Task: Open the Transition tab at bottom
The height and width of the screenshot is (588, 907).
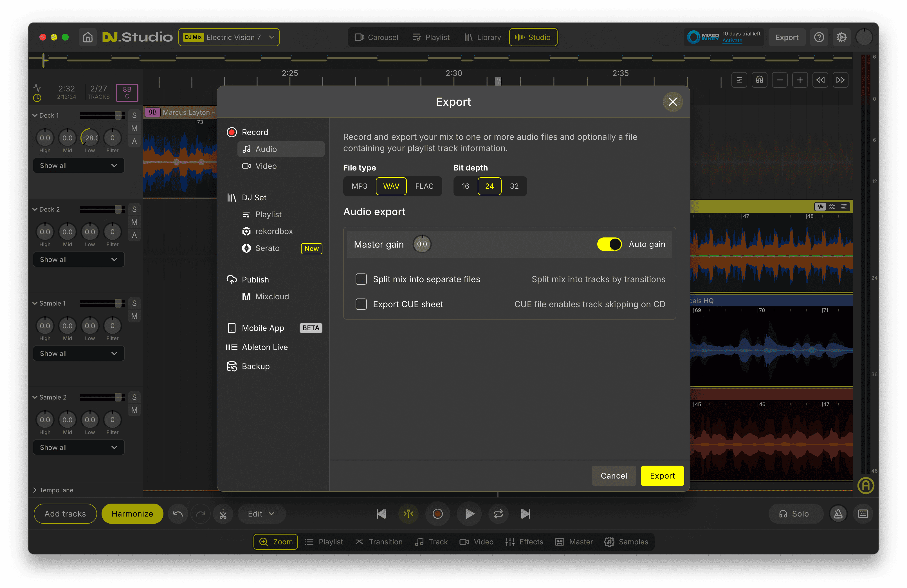Action: (379, 542)
